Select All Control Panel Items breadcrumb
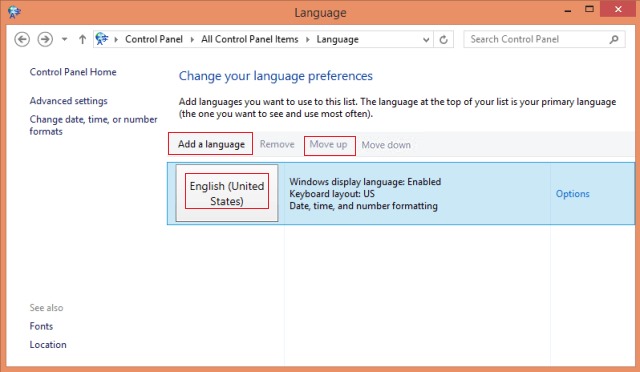640x372 pixels. (x=249, y=39)
